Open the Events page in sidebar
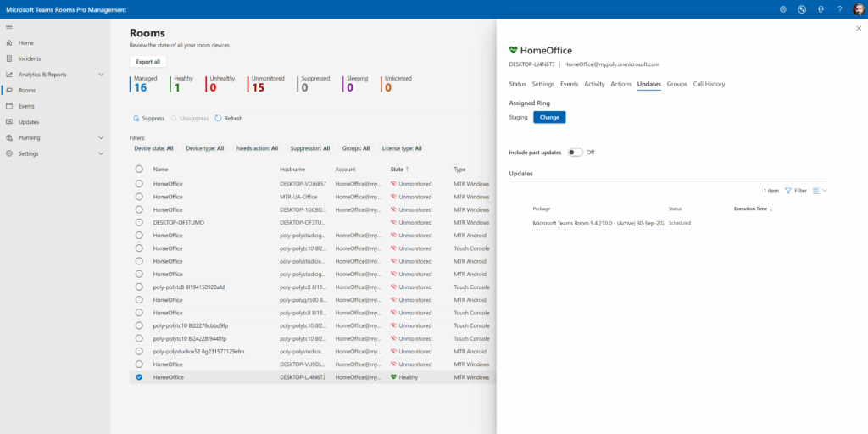868x434 pixels. (27, 106)
